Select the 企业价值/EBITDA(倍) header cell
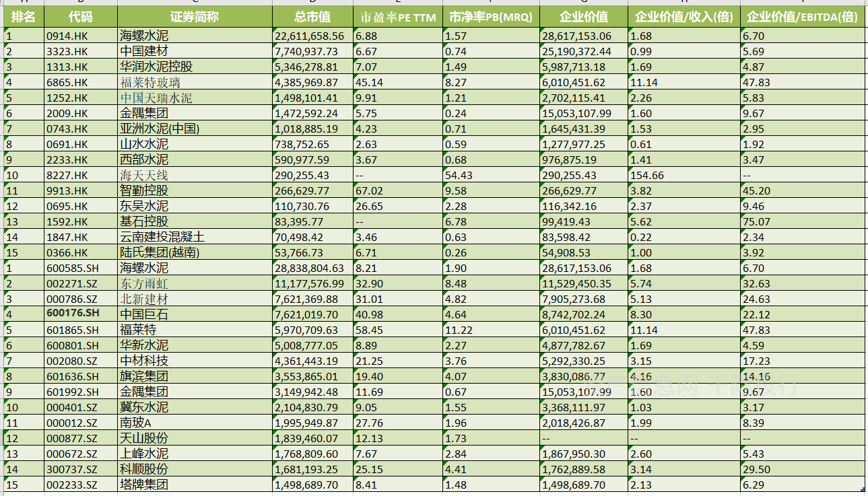The image size is (868, 496). [803, 17]
